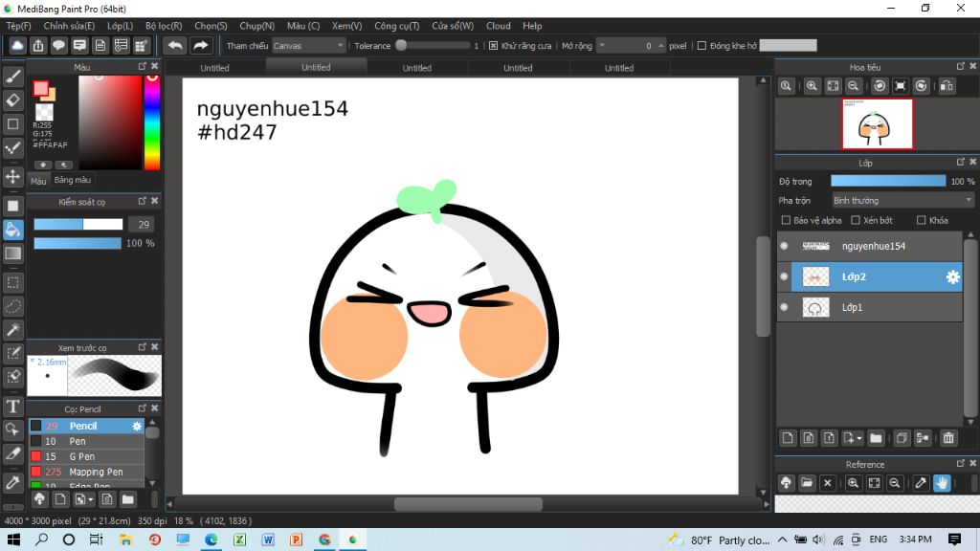Activate the Text tool
The height and width of the screenshot is (551, 980).
pos(13,407)
